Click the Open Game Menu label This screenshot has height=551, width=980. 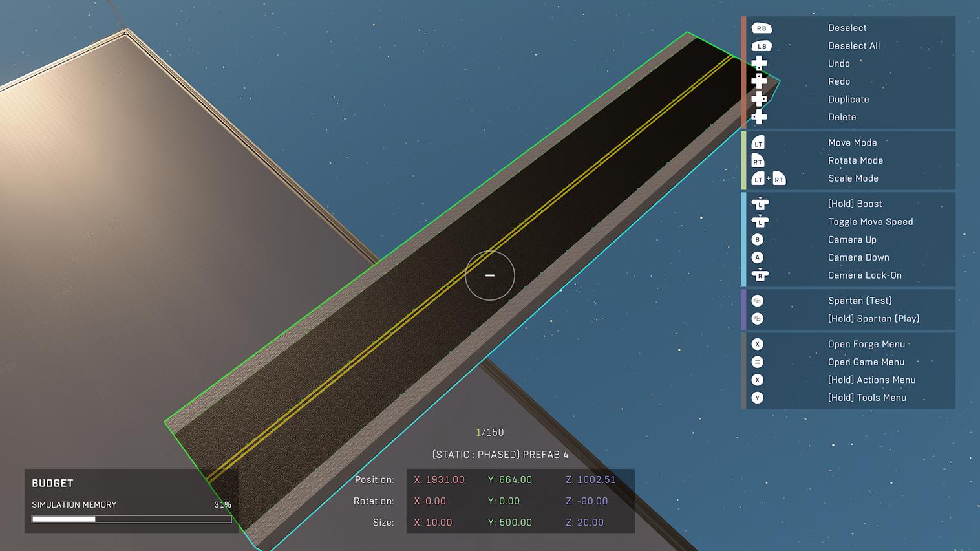(x=866, y=362)
